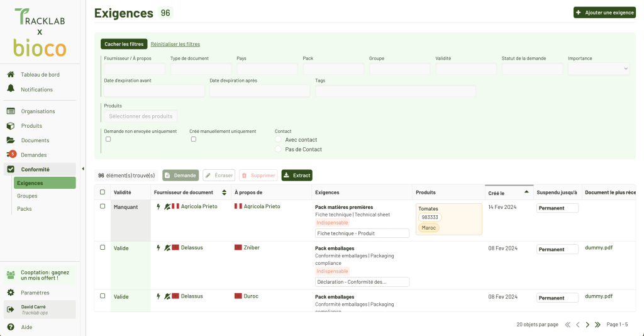This screenshot has height=336, width=644.
Task: Click the Organisations list icon
Action: click(x=11, y=111)
